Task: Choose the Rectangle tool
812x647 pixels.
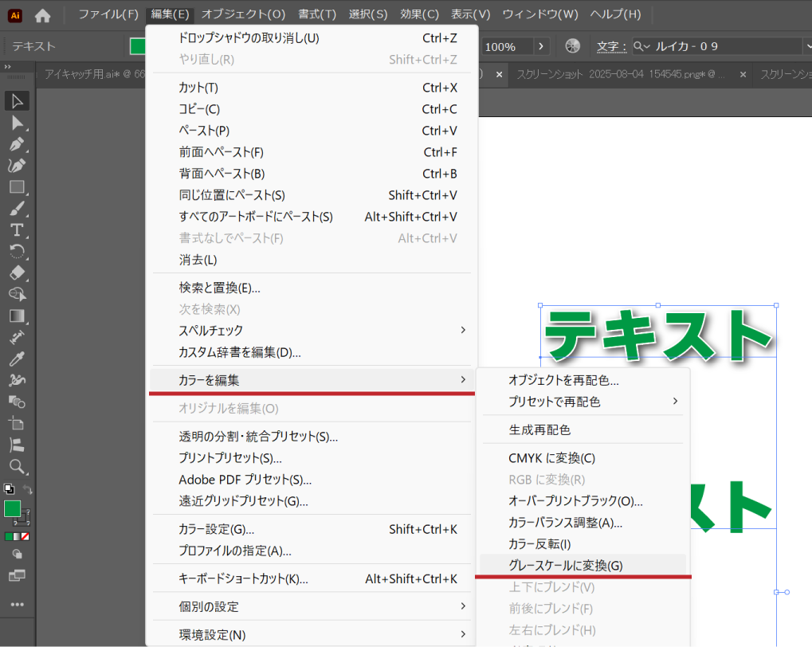Action: point(17,187)
